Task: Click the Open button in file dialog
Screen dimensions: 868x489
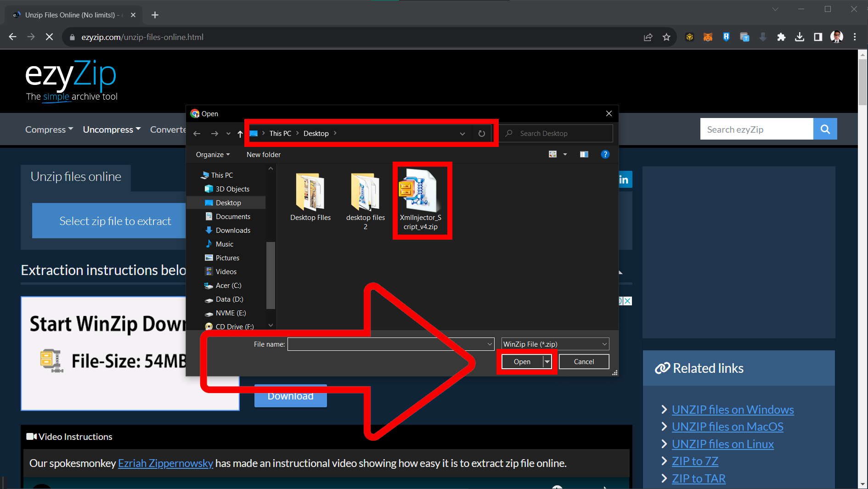Action: [522, 362]
